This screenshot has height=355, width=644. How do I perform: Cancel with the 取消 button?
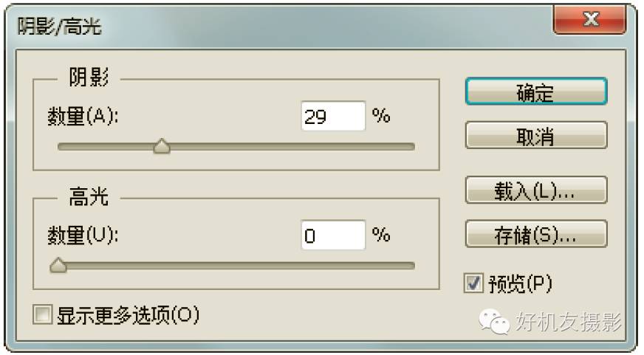pos(536,136)
